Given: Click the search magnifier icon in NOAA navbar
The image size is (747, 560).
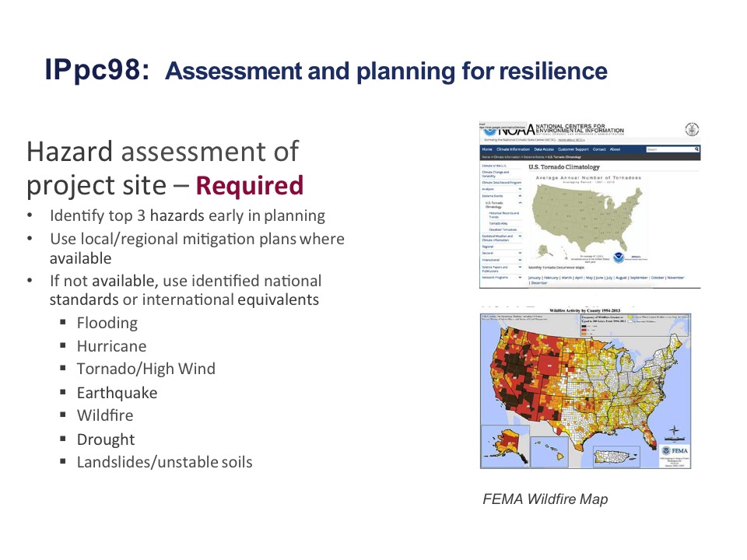Looking at the screenshot, I should [x=696, y=149].
